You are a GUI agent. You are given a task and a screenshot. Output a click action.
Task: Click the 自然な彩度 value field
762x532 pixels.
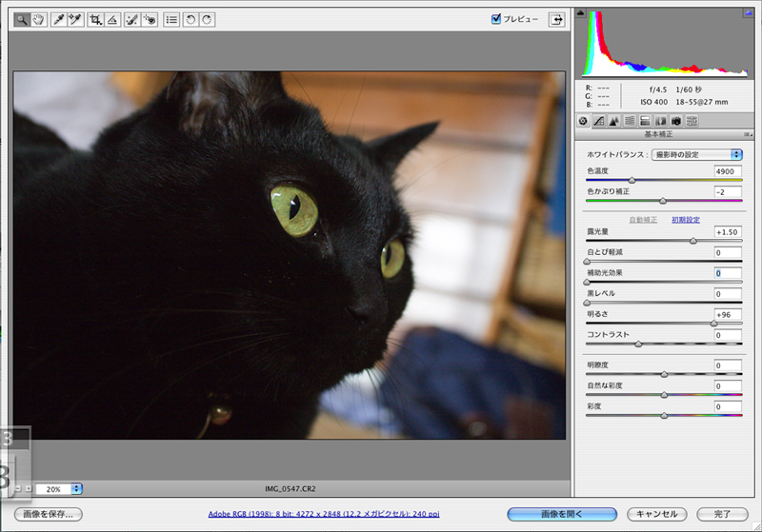tap(728, 386)
